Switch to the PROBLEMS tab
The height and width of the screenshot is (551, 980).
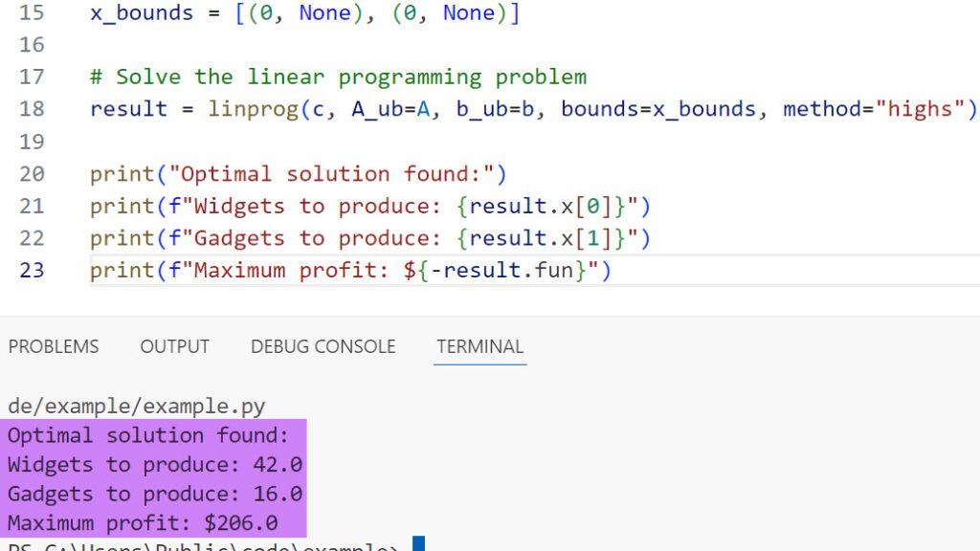coord(54,346)
